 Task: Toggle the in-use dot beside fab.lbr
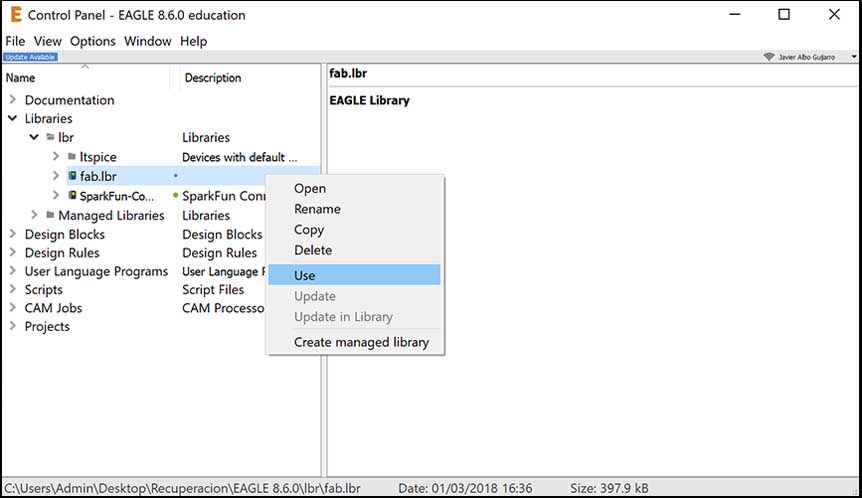coord(175,177)
